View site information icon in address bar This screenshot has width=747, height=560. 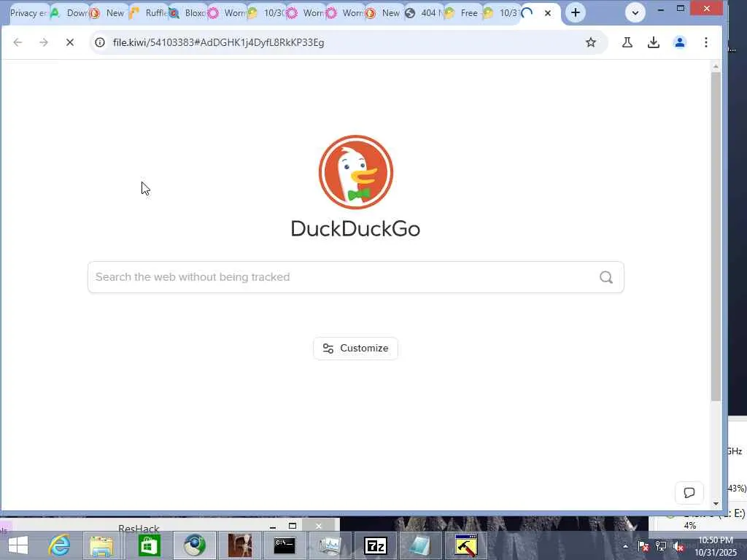tap(100, 42)
